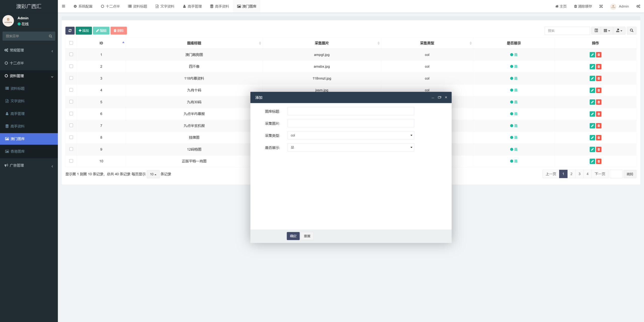The image size is (644, 322).
Task: Go to page 3 in pagination
Action: pyautogui.click(x=579, y=174)
